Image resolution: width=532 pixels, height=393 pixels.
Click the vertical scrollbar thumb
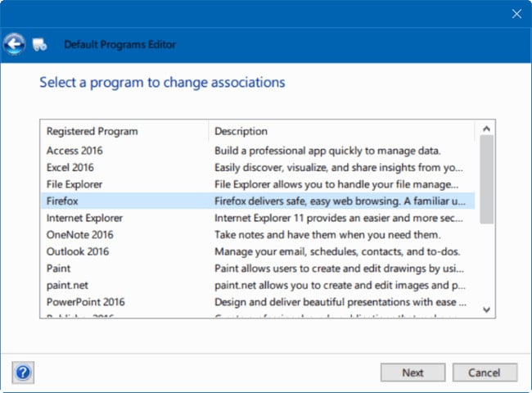tap(486, 179)
